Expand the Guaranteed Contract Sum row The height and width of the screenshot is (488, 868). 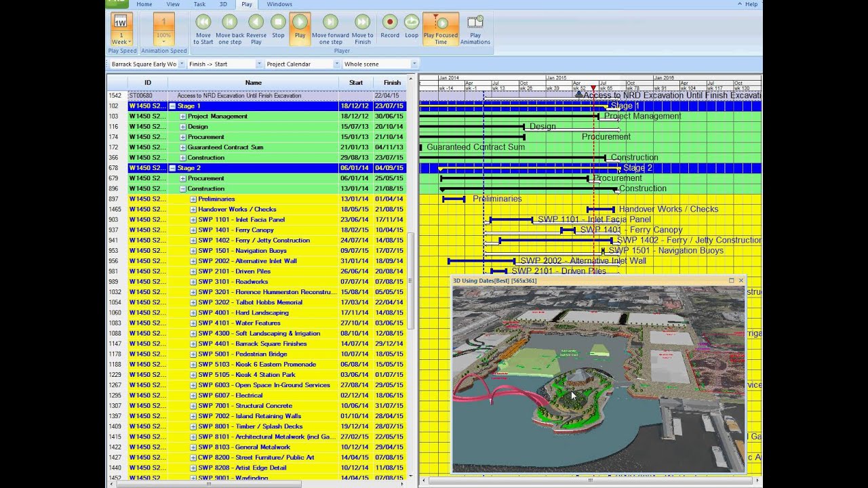[183, 147]
